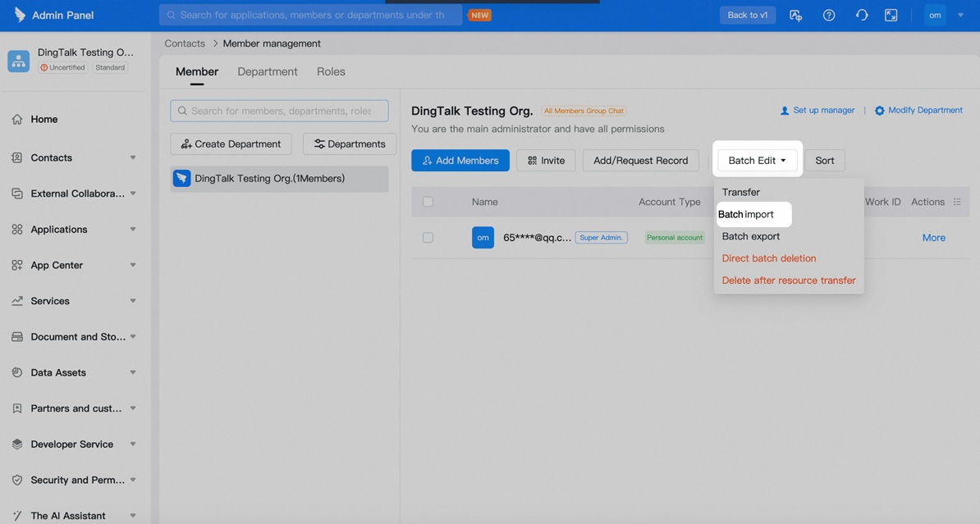Open the translate icon in top bar

tap(795, 16)
